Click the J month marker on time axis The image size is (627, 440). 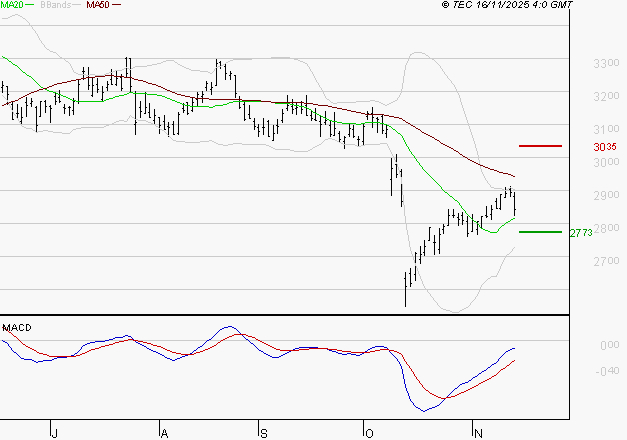[x=55, y=433]
